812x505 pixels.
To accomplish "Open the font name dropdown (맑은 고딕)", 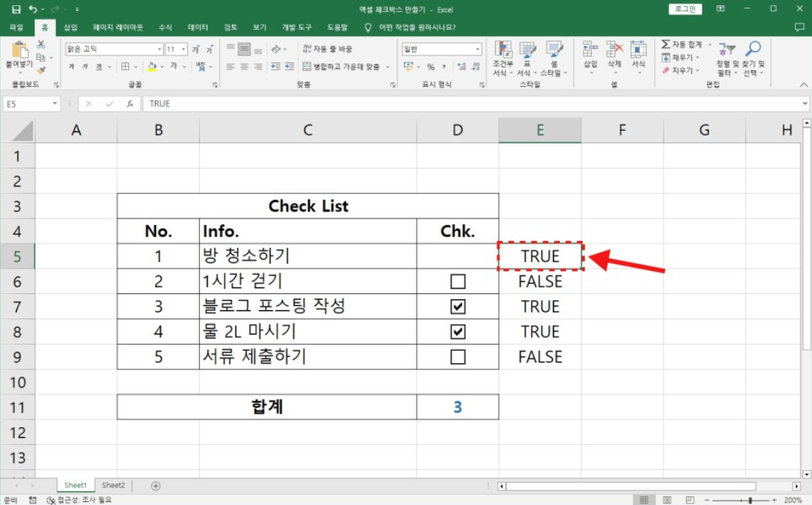I will coord(159,49).
